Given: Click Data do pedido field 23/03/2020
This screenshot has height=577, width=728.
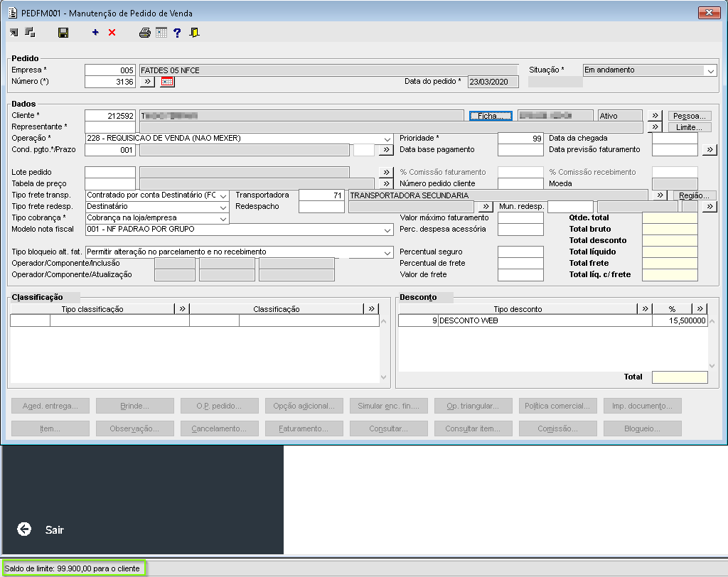Looking at the screenshot, I should (x=493, y=82).
